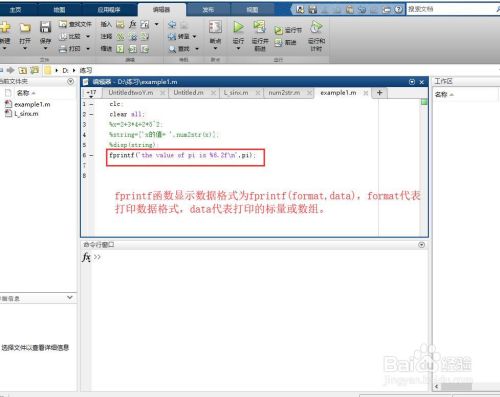500x397 pixels.
Task: Open the Run (运行) dropdown arrow
Action: click(238, 49)
